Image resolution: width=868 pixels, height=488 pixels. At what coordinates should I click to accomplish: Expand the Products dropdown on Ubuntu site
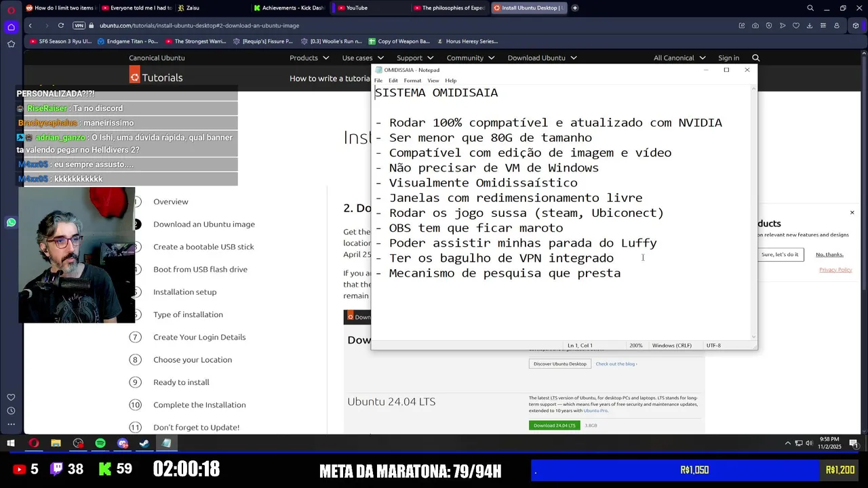pos(309,58)
